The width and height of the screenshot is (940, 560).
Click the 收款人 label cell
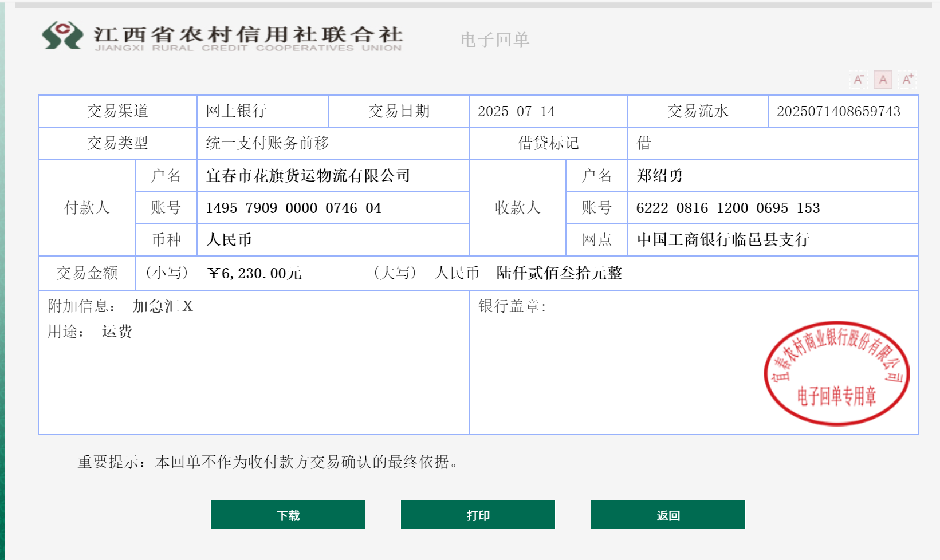point(518,208)
